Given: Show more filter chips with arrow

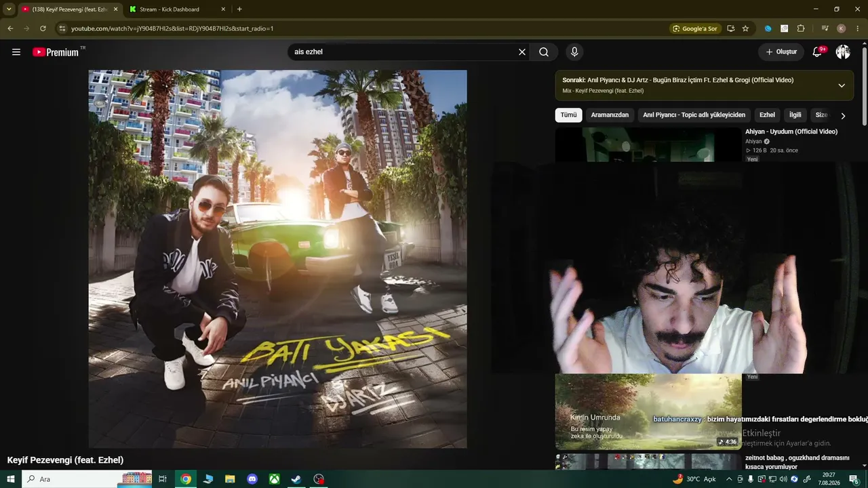Looking at the screenshot, I should point(843,116).
